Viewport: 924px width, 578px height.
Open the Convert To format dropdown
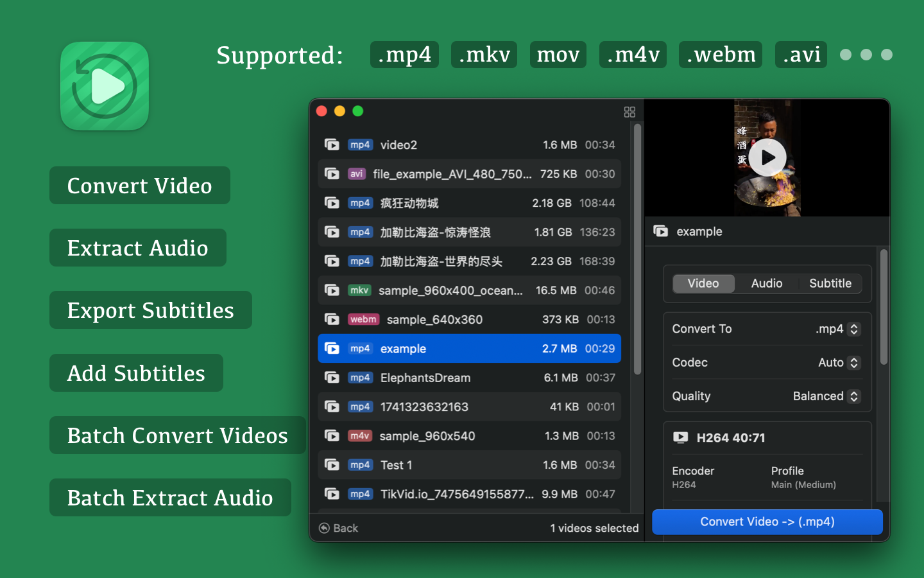(x=838, y=329)
